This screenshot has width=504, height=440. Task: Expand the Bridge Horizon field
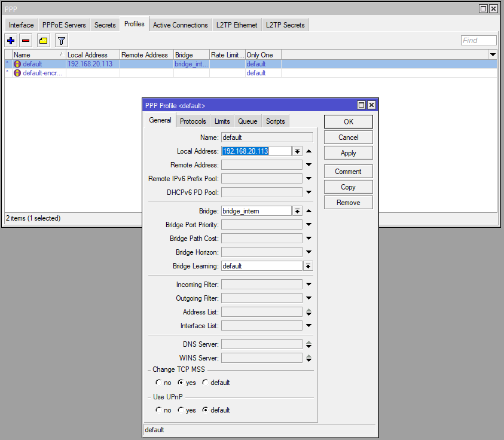point(308,252)
